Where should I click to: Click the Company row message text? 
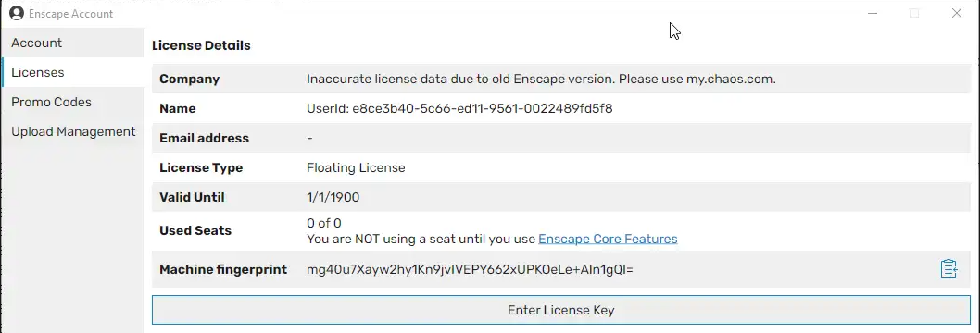click(x=541, y=80)
